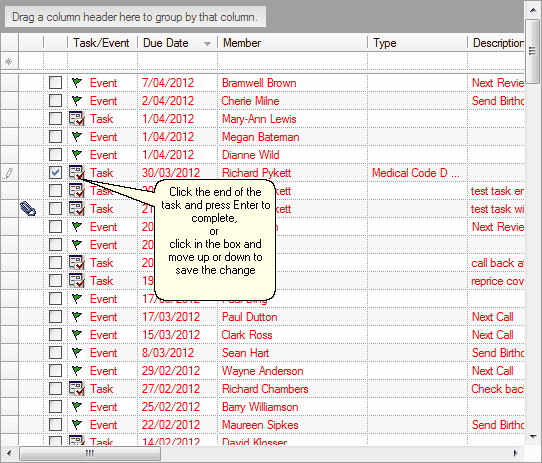The height and width of the screenshot is (463, 542).
Task: Tick the checkbox beside the paperclip row
Action: point(55,209)
